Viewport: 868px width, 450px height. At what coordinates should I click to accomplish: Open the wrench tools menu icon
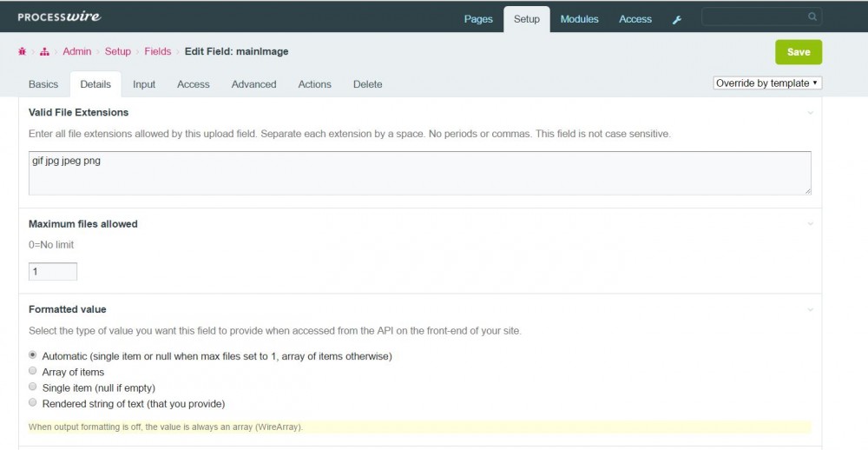point(677,19)
